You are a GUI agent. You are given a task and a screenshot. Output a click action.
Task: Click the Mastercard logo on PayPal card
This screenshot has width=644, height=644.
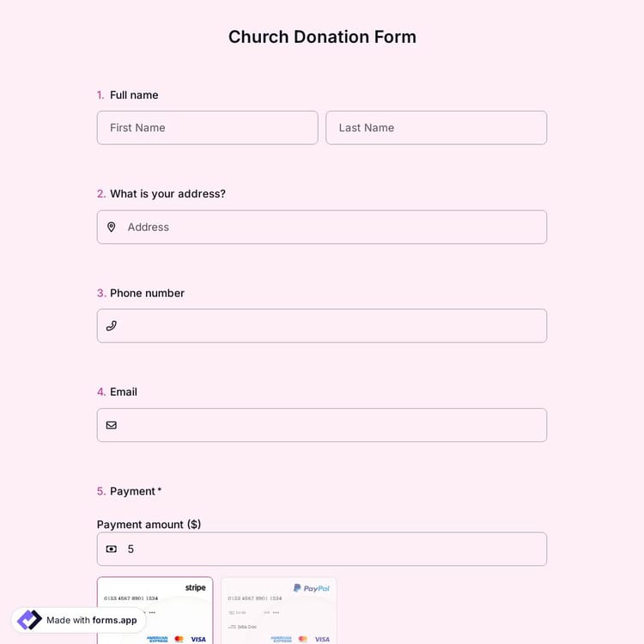pos(302,639)
